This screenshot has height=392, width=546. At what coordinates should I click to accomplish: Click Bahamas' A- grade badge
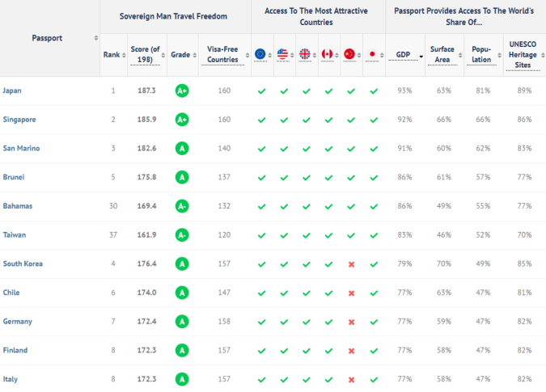[x=182, y=206]
